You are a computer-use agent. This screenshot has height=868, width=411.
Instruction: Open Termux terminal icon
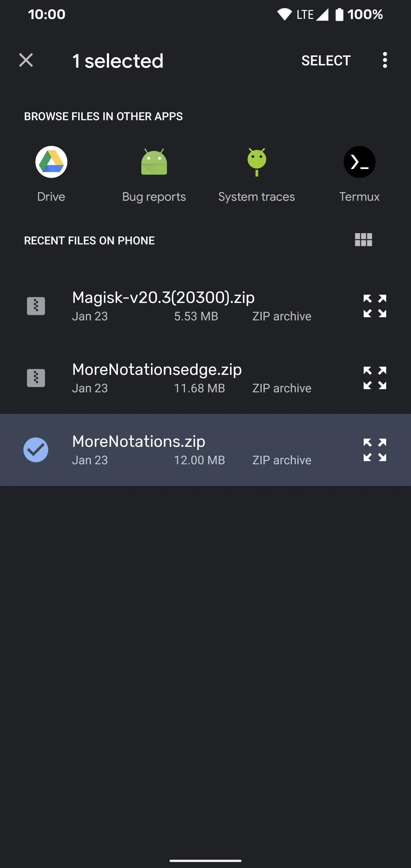pos(359,162)
